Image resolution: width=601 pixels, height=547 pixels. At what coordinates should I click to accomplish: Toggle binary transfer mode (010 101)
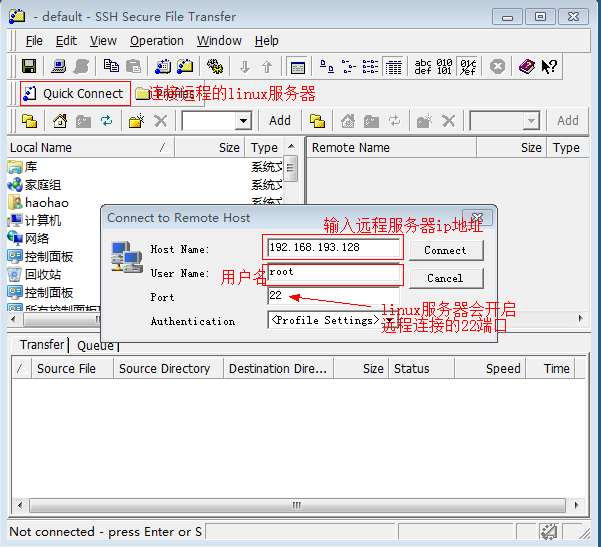click(x=445, y=67)
